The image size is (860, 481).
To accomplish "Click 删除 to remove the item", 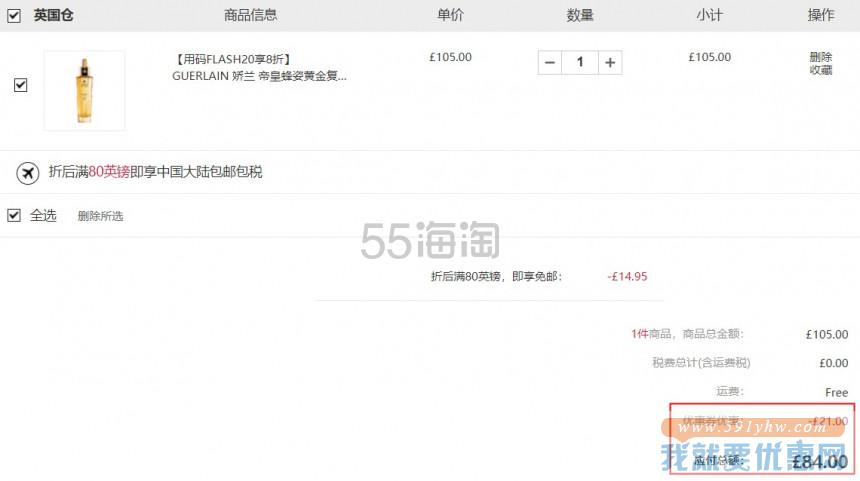I will [x=821, y=57].
